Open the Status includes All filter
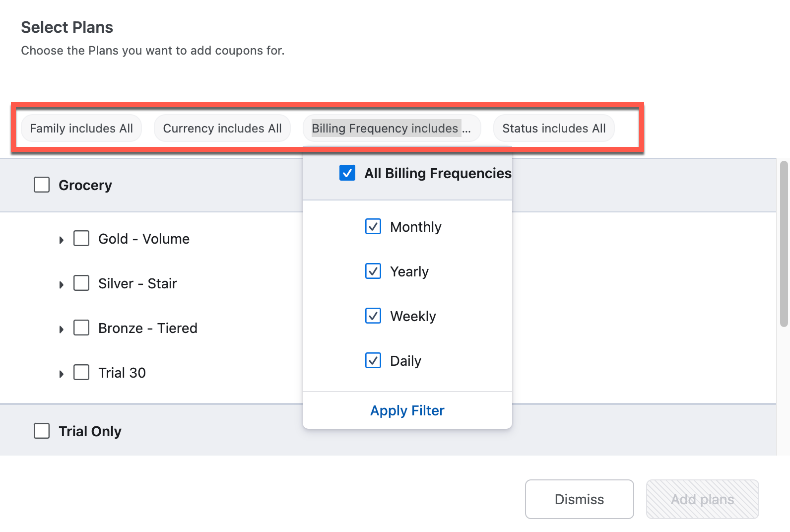The height and width of the screenshot is (532, 790). coord(554,129)
